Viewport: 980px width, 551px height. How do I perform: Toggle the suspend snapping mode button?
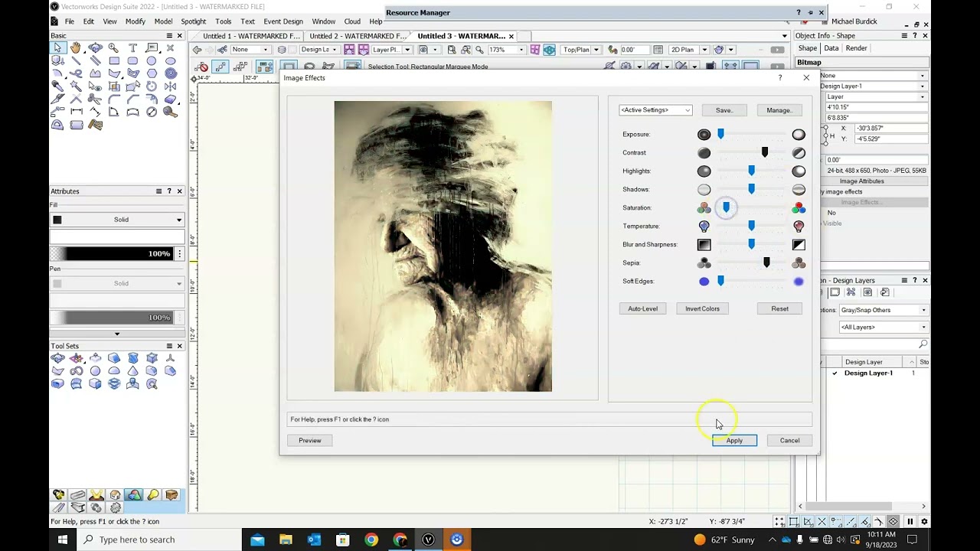pyautogui.click(x=910, y=521)
